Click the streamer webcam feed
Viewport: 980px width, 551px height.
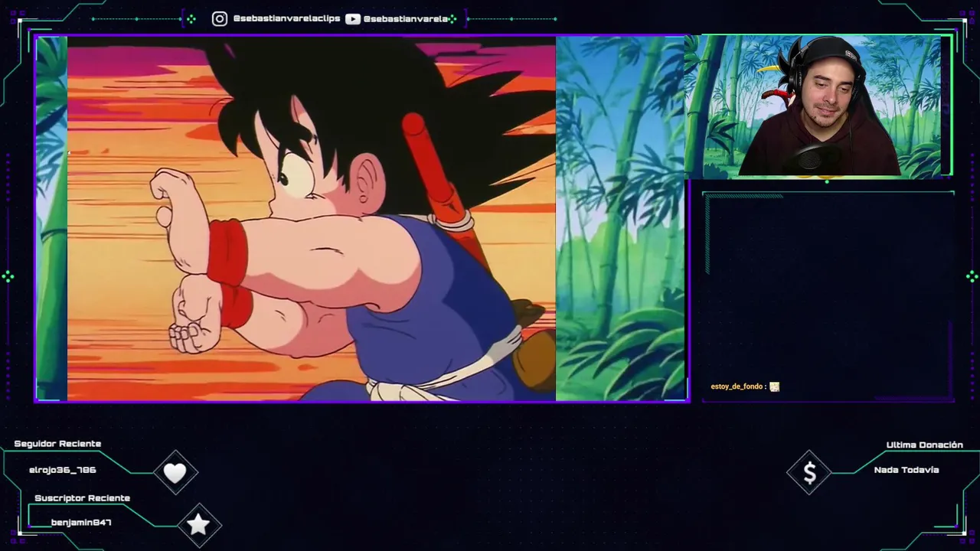coord(818,106)
